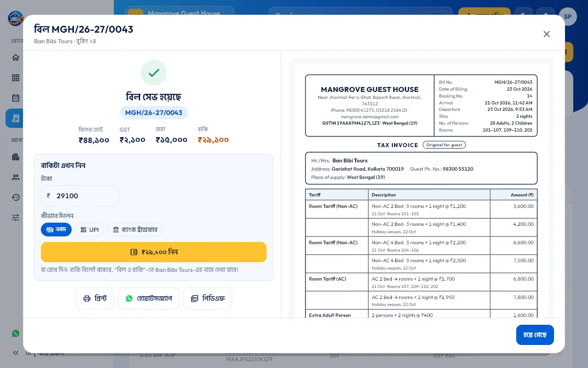Download the bill as পিডিএফ
The height and width of the screenshot is (368, 588).
pyautogui.click(x=208, y=299)
